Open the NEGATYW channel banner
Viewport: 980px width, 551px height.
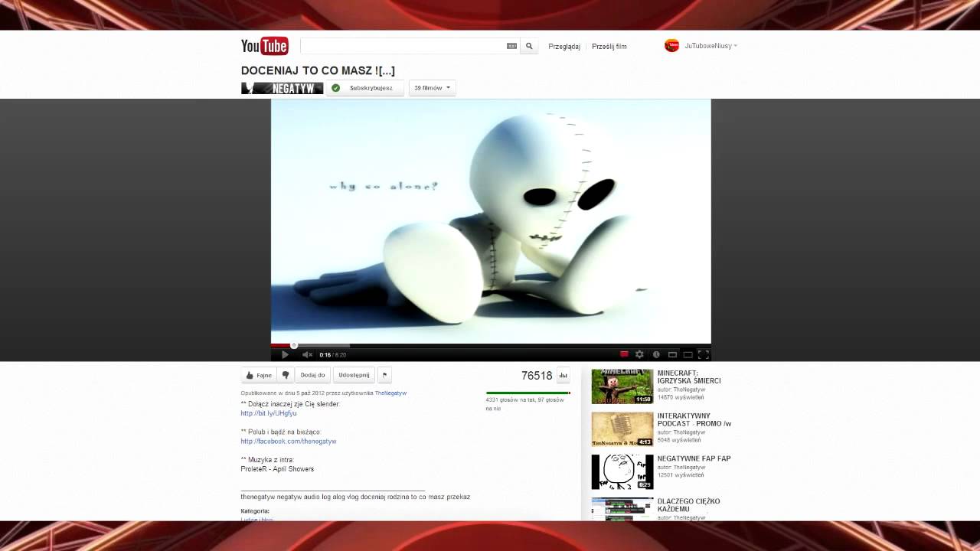[282, 88]
